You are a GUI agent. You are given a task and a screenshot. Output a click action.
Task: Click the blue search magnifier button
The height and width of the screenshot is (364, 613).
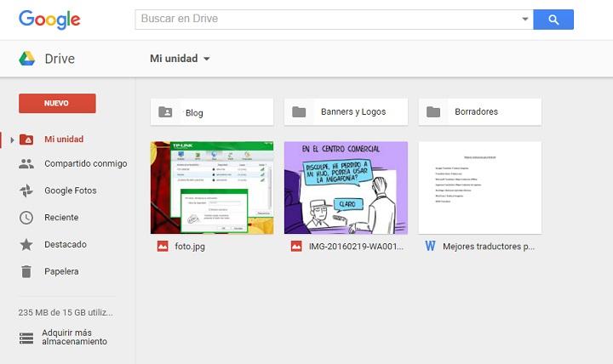553,20
